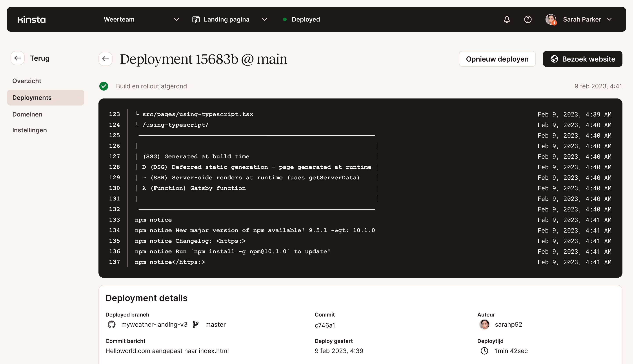Image resolution: width=633 pixels, height=364 pixels.
Task: Click the git branch icon beside master
Action: point(196,324)
